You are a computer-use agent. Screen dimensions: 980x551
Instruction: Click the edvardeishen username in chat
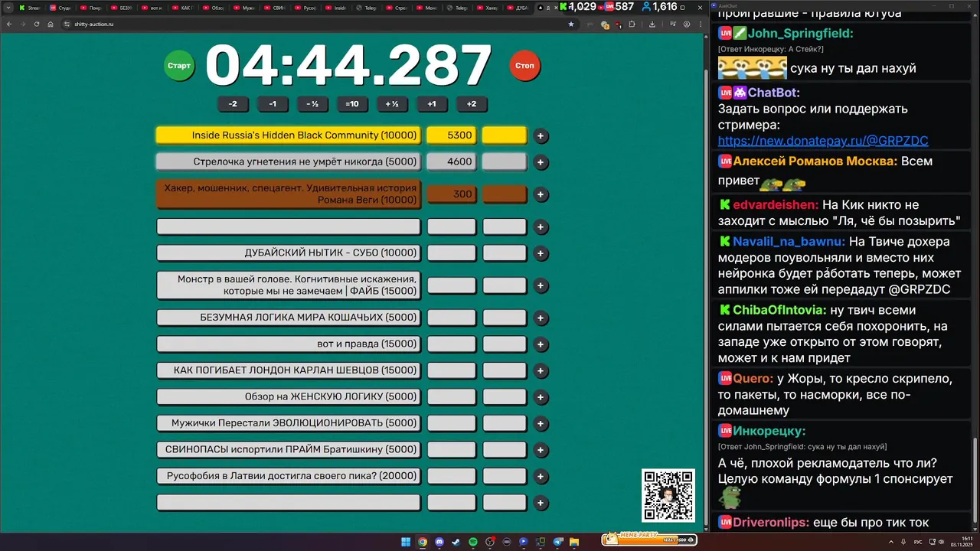pos(774,205)
